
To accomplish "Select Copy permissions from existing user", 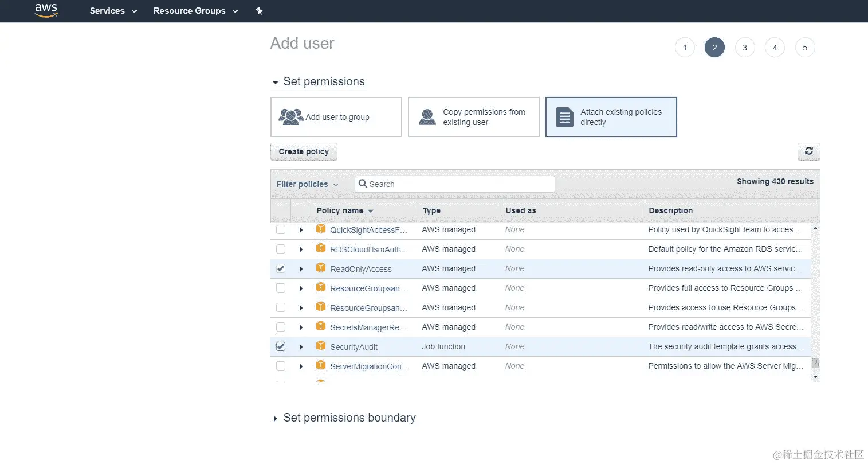I will point(474,117).
